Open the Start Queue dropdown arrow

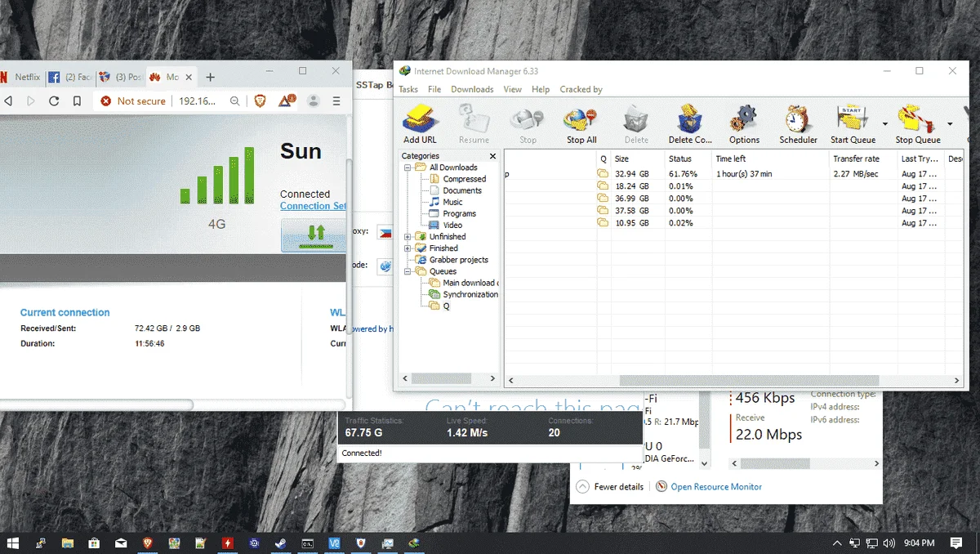pos(885,124)
